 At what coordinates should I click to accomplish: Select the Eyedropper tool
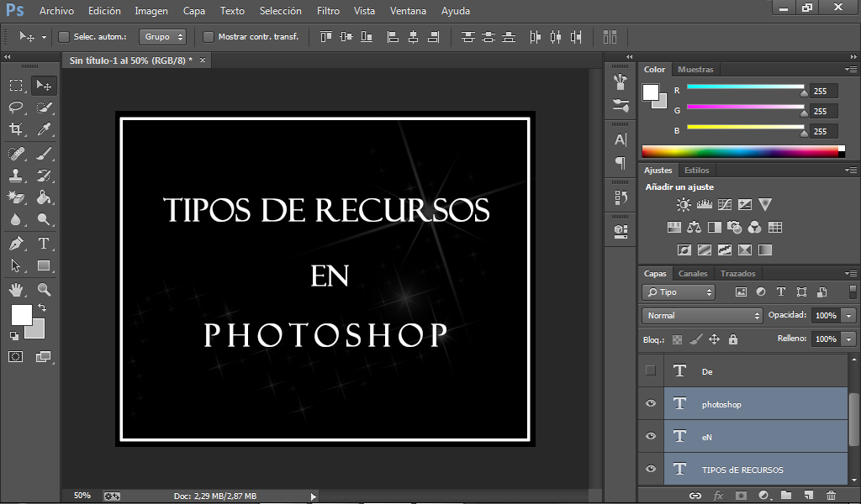coord(44,129)
